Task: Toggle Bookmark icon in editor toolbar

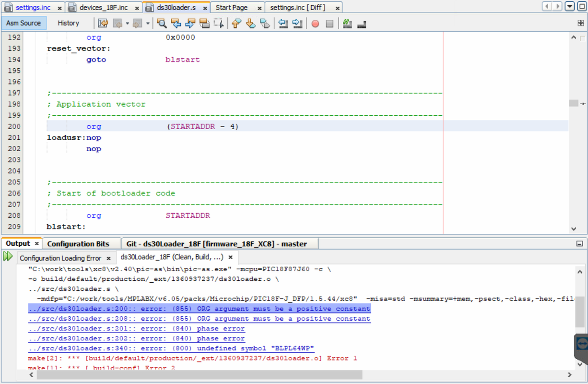Action: pos(265,24)
